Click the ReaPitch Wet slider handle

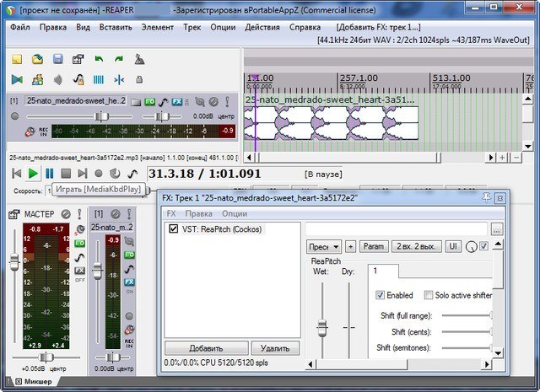click(321, 325)
